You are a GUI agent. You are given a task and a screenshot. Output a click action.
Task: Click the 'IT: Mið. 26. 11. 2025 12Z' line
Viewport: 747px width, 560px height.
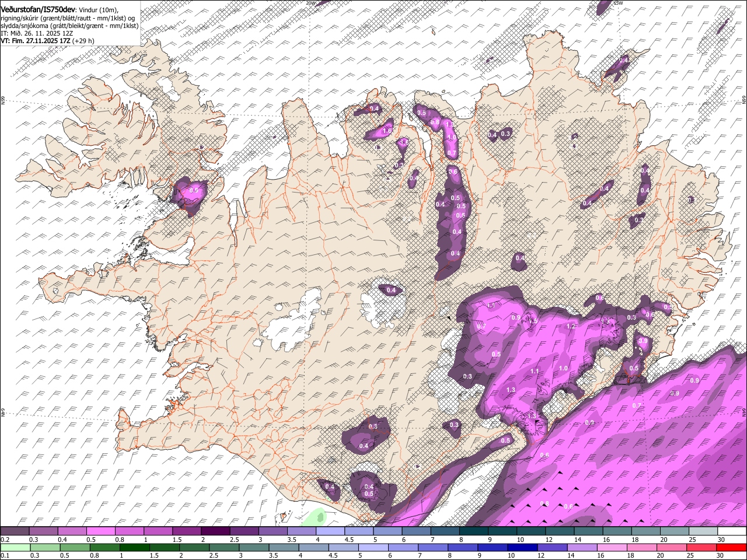click(x=36, y=34)
